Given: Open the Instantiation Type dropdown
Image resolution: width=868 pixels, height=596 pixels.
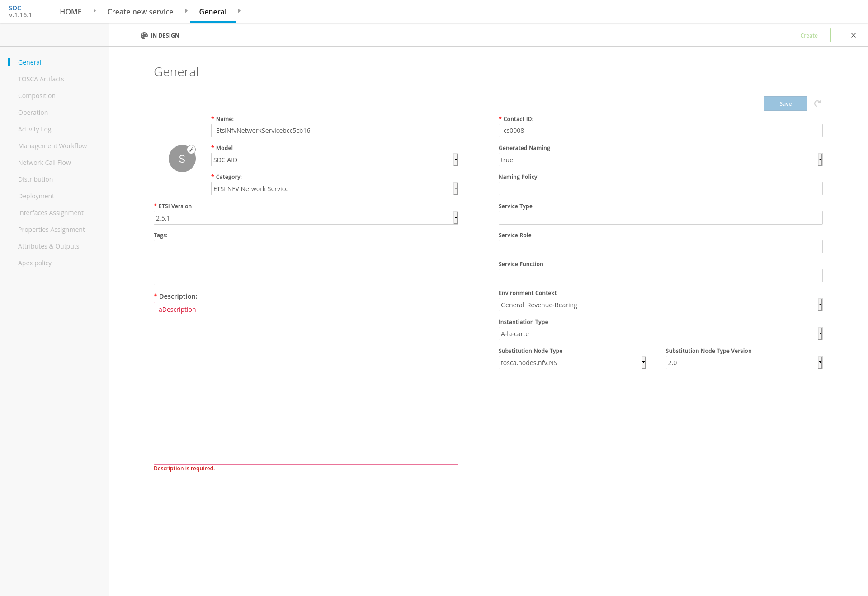Looking at the screenshot, I should click(x=660, y=333).
